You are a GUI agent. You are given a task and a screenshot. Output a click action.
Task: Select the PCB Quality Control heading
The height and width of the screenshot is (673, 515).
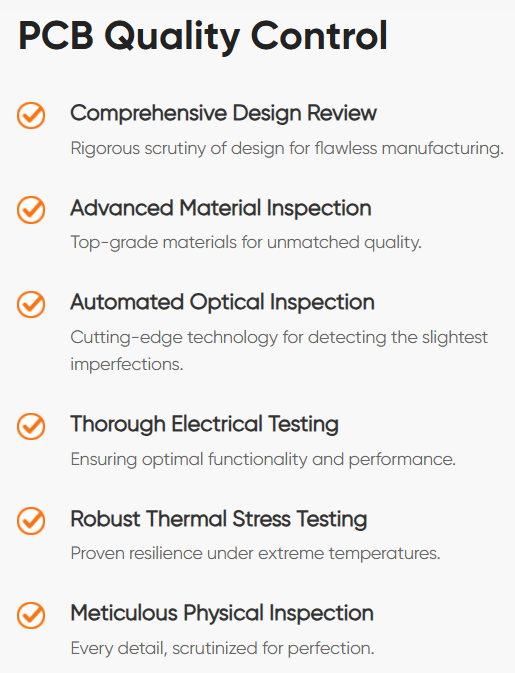pos(203,37)
